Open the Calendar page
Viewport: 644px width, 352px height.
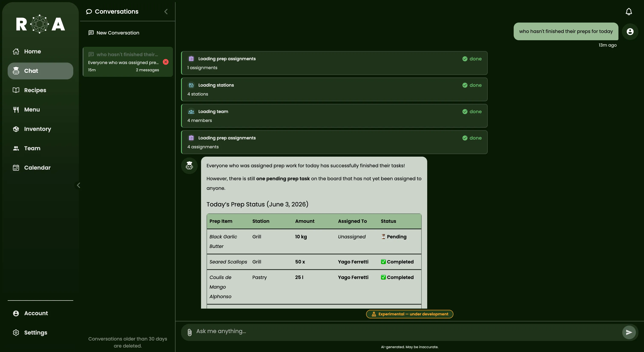[x=40, y=168]
